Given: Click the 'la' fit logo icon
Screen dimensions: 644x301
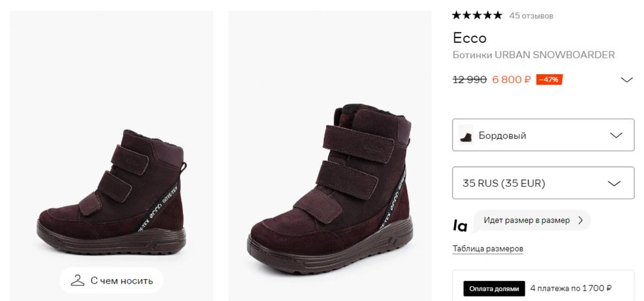Looking at the screenshot, I should (460, 226).
